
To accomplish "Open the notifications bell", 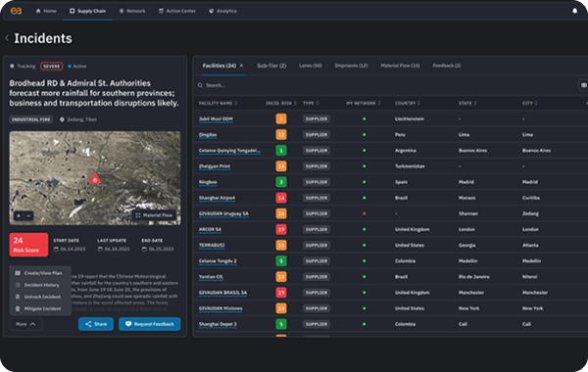I will click(574, 11).
